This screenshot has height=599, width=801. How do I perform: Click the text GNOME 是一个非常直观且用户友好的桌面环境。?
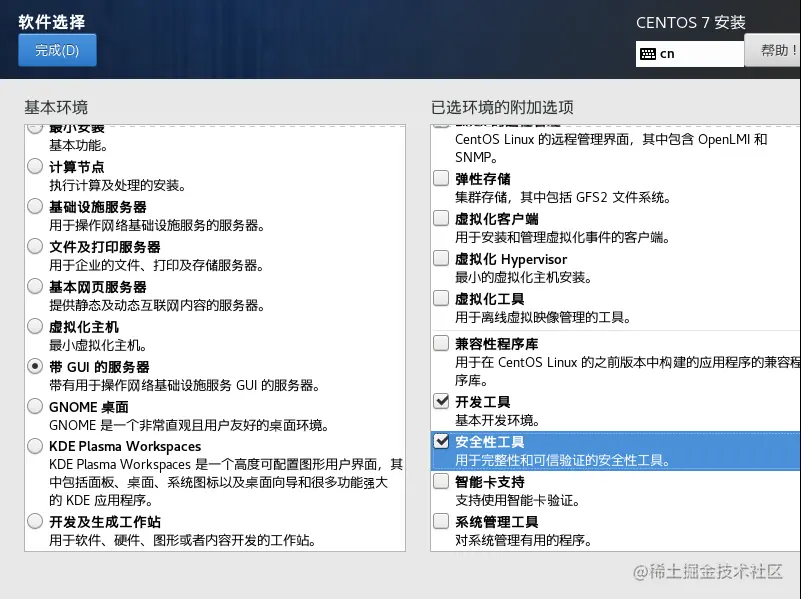point(189,425)
